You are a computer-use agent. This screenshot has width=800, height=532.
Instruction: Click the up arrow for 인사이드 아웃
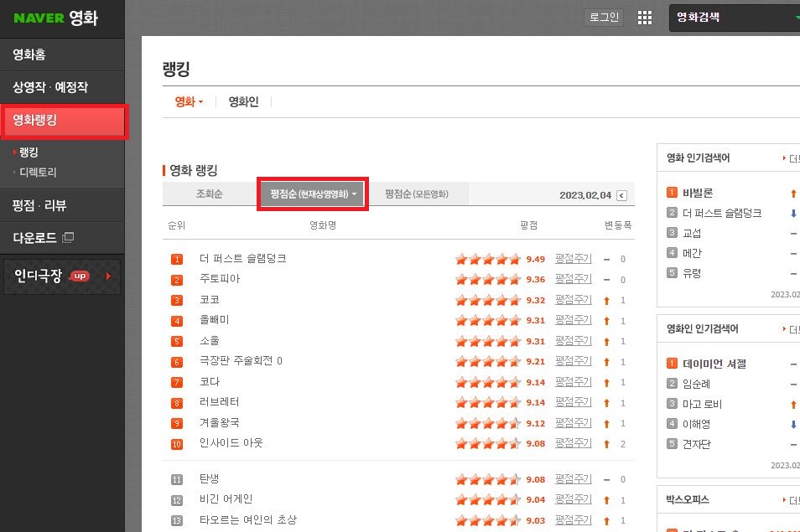(606, 444)
